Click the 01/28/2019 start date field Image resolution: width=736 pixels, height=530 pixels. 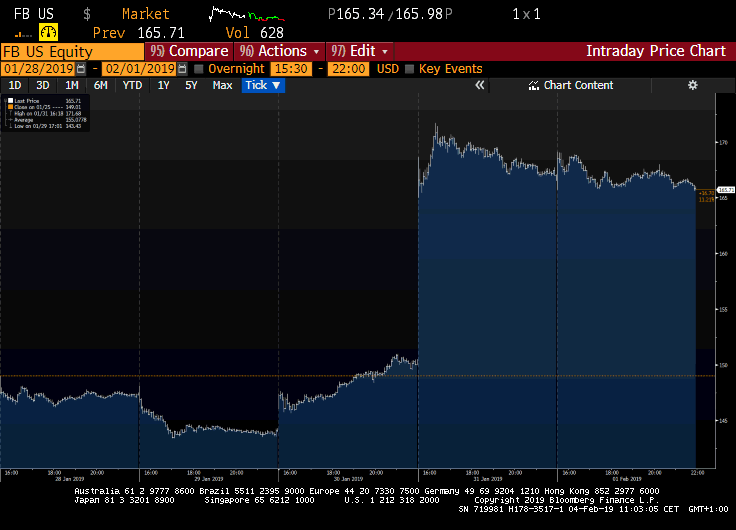(38, 69)
